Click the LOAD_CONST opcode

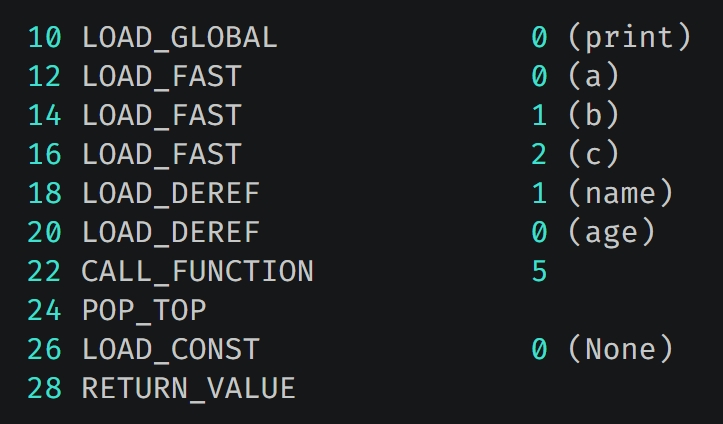[171, 349]
